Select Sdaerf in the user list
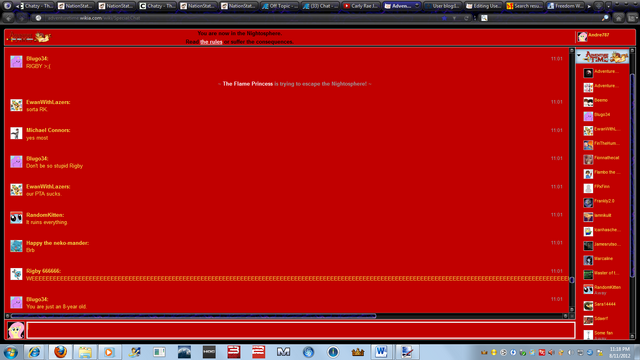Image resolution: width=640 pixels, height=360 pixels. (x=602, y=320)
